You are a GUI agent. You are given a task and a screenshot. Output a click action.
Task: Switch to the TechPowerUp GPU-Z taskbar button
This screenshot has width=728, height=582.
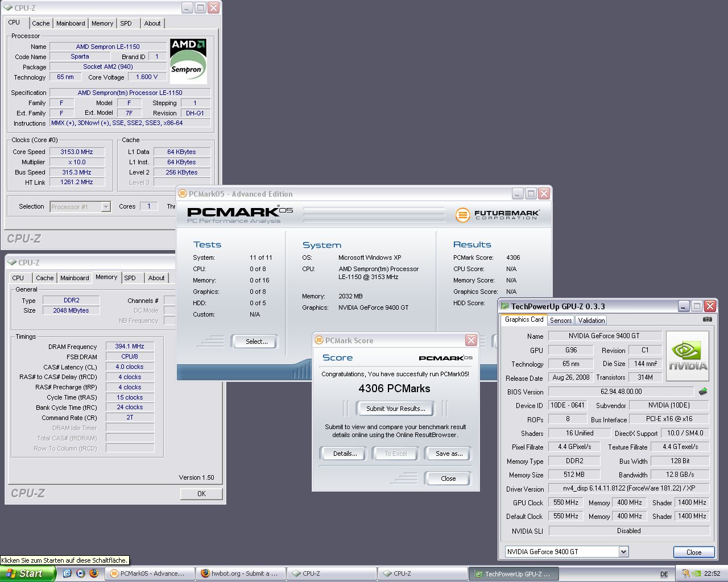(x=514, y=574)
